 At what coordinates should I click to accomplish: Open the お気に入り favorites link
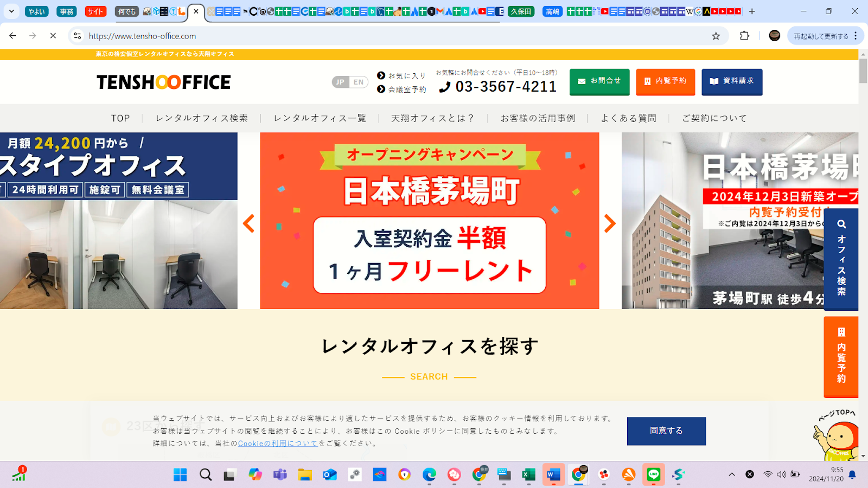click(401, 76)
